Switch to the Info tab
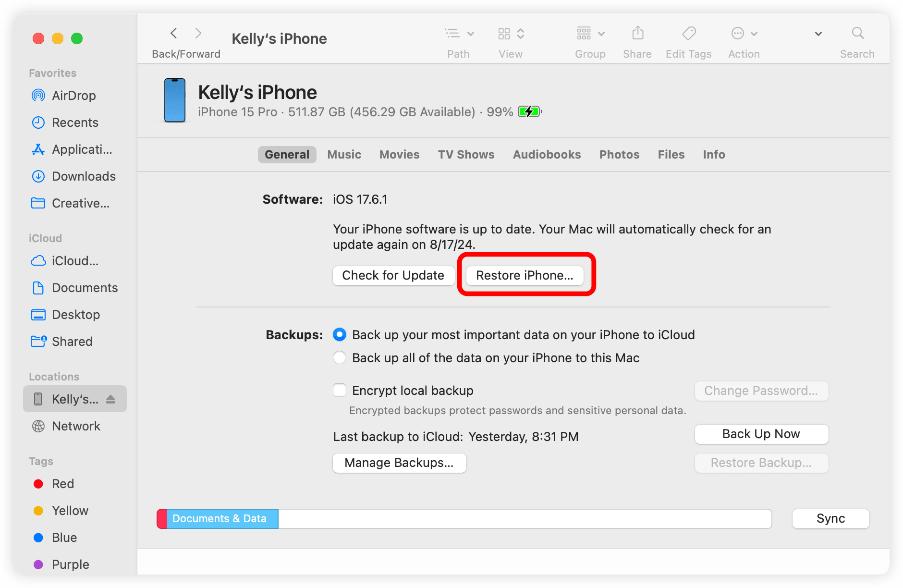This screenshot has width=903, height=588. pyautogui.click(x=714, y=155)
